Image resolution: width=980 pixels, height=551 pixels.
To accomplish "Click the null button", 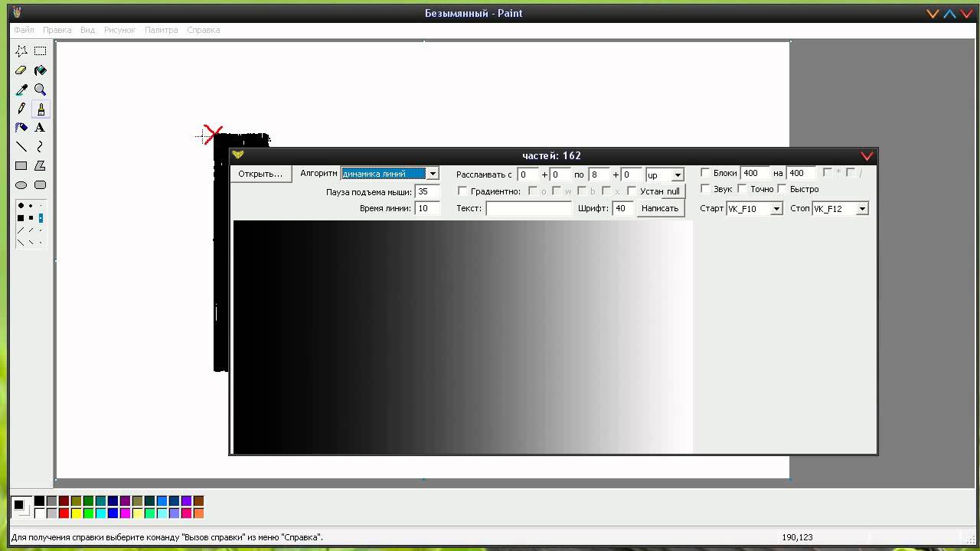I will (x=673, y=191).
